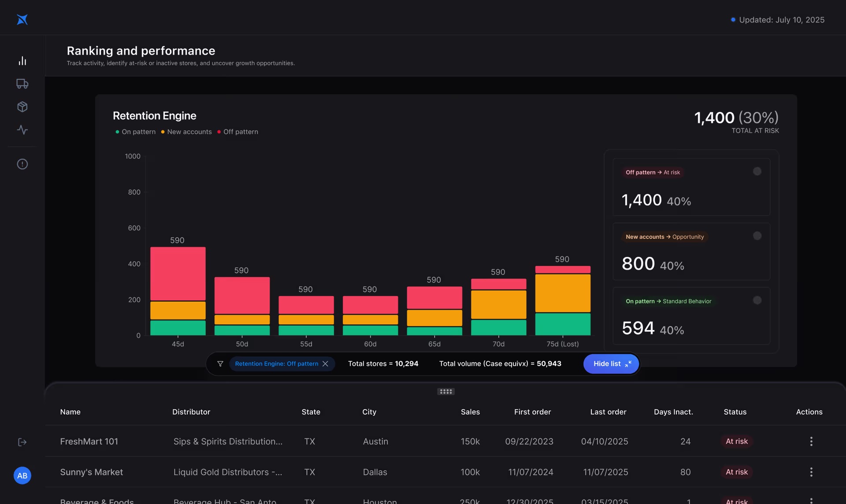Open the FreshMart 101 store name
This screenshot has width=846, height=504.
point(89,441)
